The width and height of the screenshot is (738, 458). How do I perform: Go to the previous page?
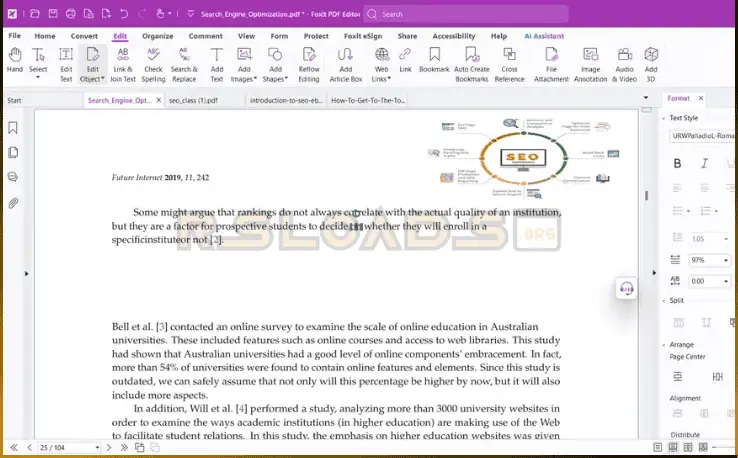coord(29,448)
